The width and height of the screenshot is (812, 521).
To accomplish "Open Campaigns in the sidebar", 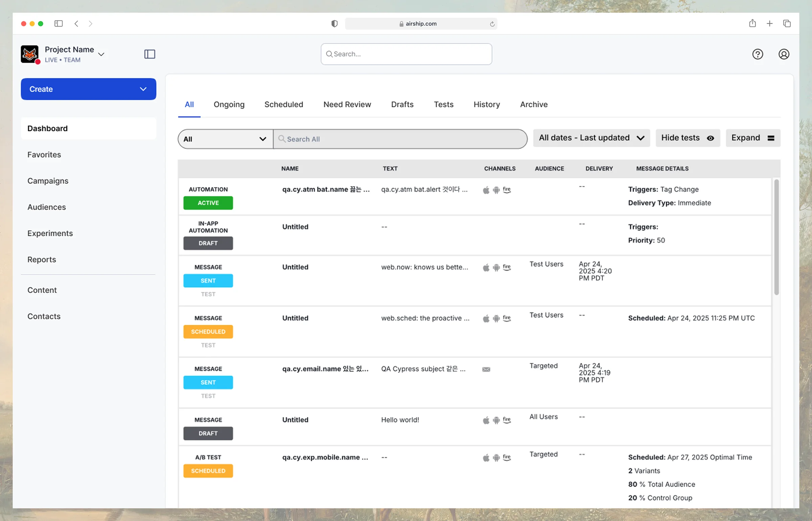I will [x=48, y=181].
